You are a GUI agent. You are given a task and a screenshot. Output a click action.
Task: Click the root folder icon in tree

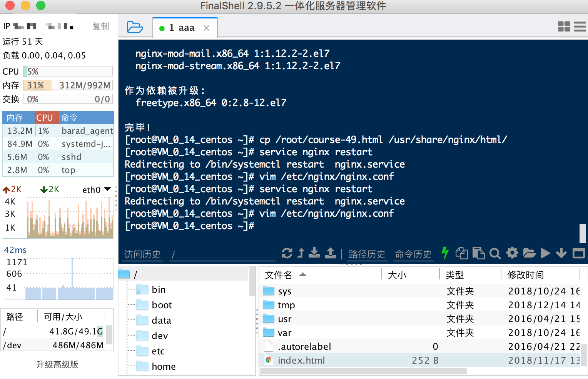point(124,274)
